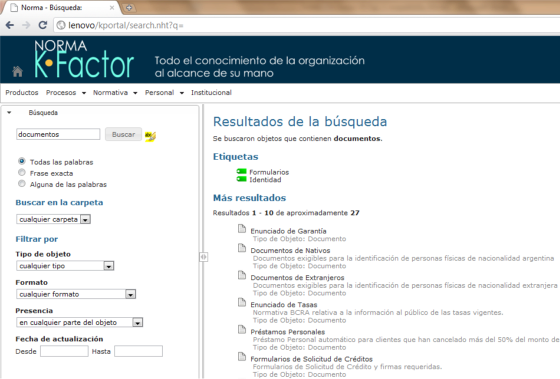Open Documentos de Extranjeros result
This screenshot has height=379, width=560.
[297, 278]
